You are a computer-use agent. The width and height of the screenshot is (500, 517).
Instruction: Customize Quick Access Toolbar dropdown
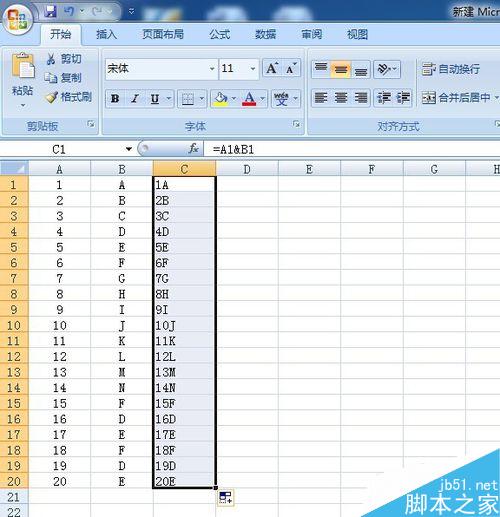point(131,12)
